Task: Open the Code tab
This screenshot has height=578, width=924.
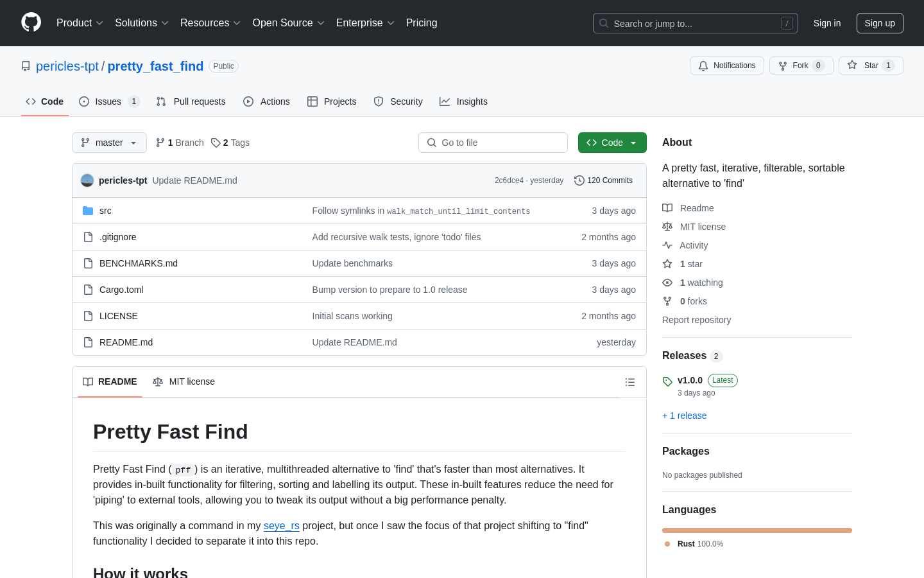Action: 45,101
